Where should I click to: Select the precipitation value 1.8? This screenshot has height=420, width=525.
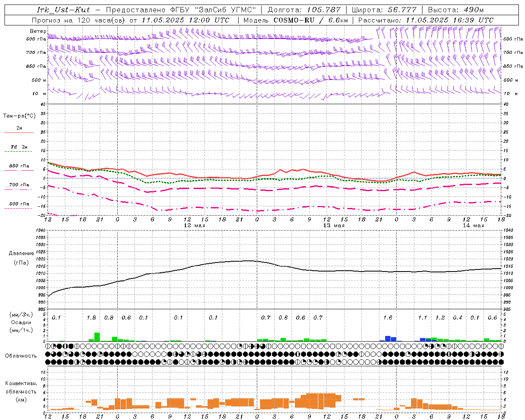click(x=91, y=318)
